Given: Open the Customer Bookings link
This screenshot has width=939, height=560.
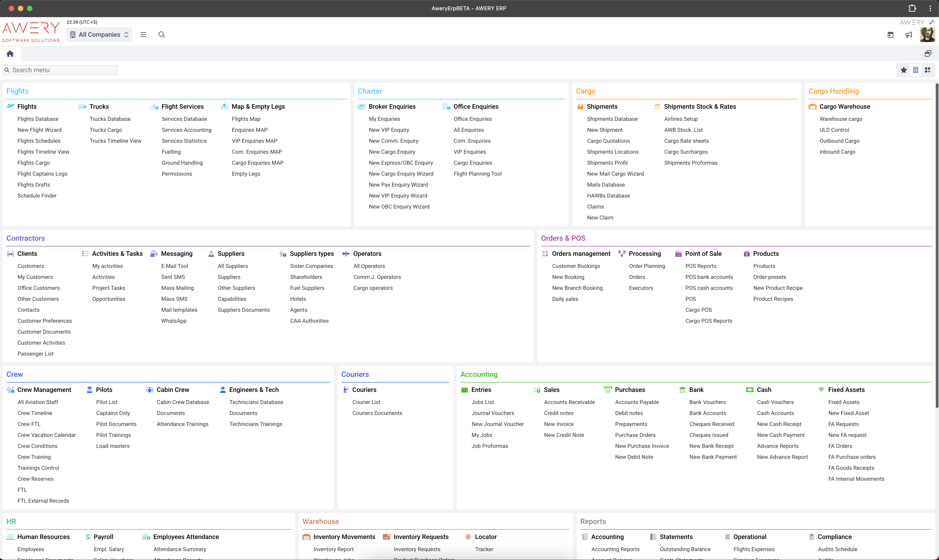Looking at the screenshot, I should [x=576, y=266].
